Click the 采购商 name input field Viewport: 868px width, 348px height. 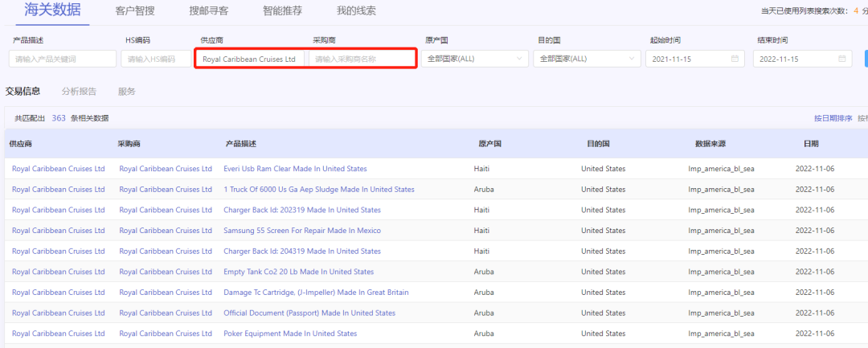pos(362,59)
